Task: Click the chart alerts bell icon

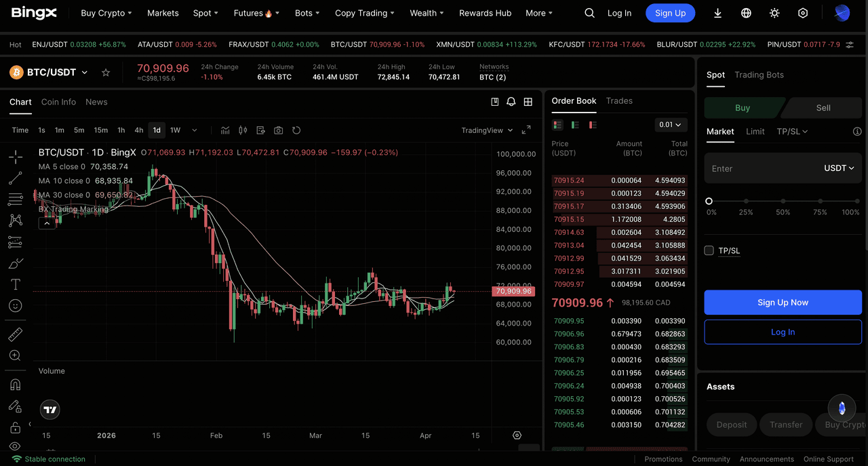Action: tap(511, 102)
